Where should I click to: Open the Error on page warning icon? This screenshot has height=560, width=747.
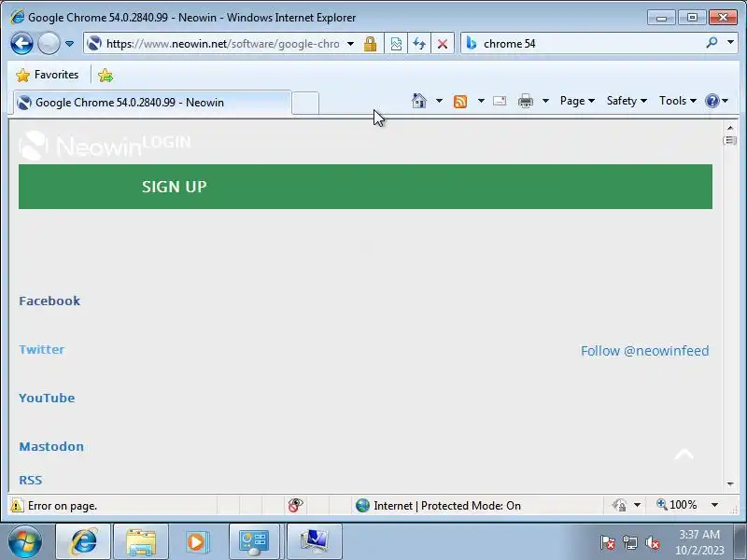17,505
